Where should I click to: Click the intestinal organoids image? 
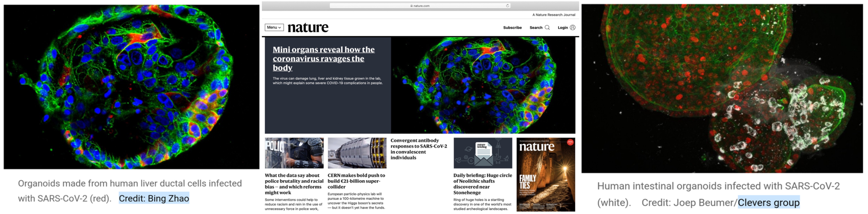point(722,88)
